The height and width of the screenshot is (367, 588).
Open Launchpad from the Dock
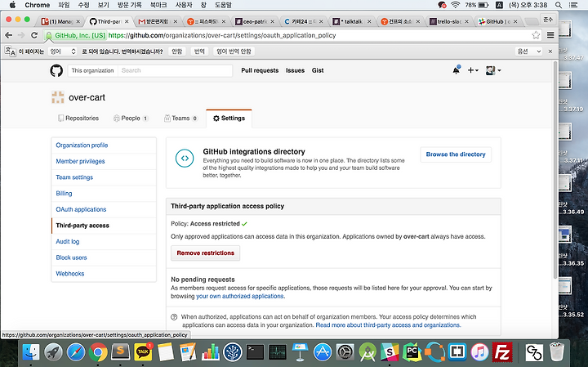[x=53, y=352]
